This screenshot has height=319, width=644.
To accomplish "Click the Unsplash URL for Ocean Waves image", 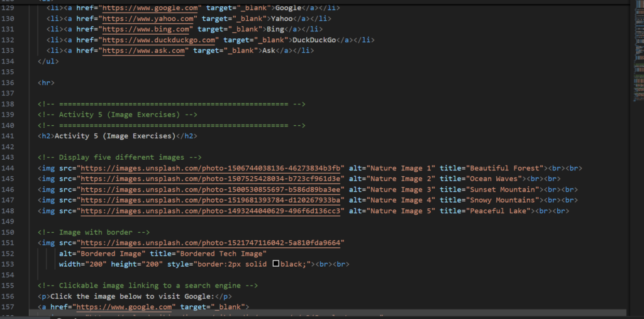I will coord(212,179).
